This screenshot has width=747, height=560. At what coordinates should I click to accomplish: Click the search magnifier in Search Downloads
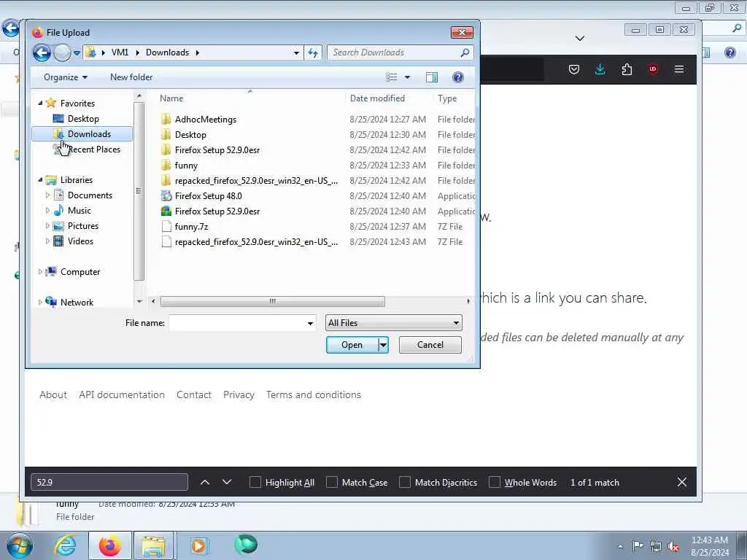pos(465,52)
